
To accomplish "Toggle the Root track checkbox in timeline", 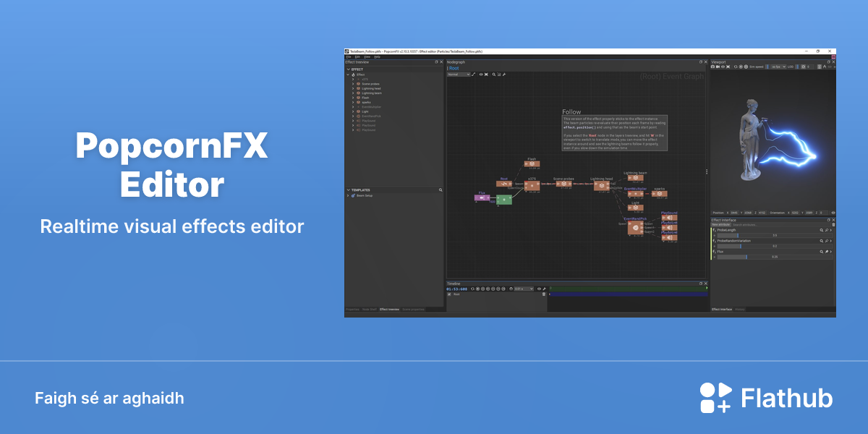I will point(449,294).
